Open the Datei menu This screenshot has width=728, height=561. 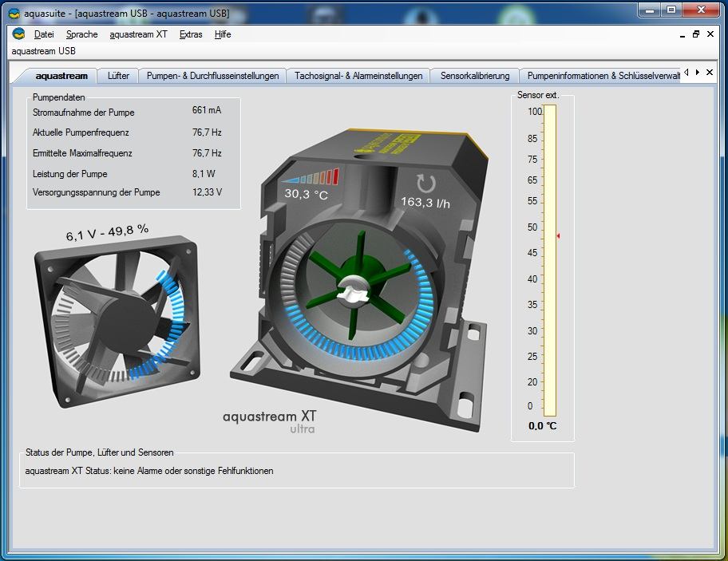(44, 34)
